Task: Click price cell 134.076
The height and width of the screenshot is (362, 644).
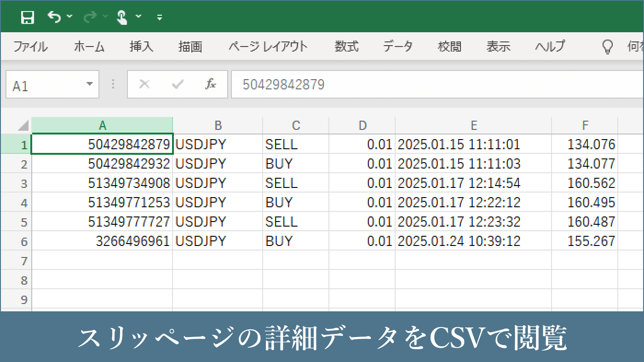Action: pos(585,144)
